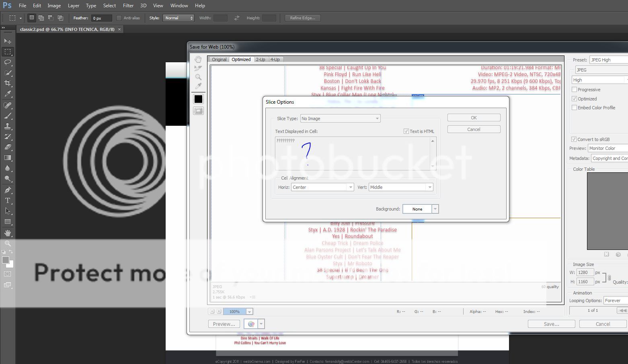Click OK in Slice Options dialog
This screenshot has height=364, width=628.
474,118
